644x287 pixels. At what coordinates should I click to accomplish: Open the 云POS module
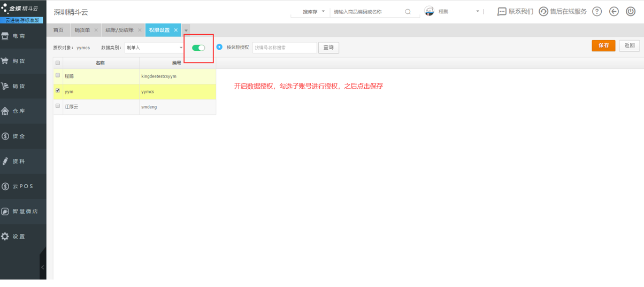[23, 187]
